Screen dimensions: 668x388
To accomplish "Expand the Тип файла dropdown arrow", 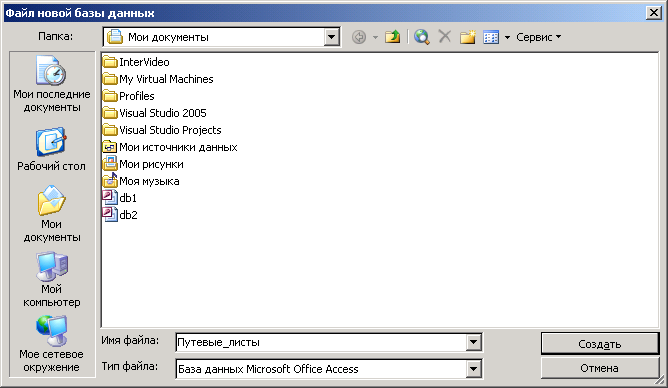I will (474, 369).
